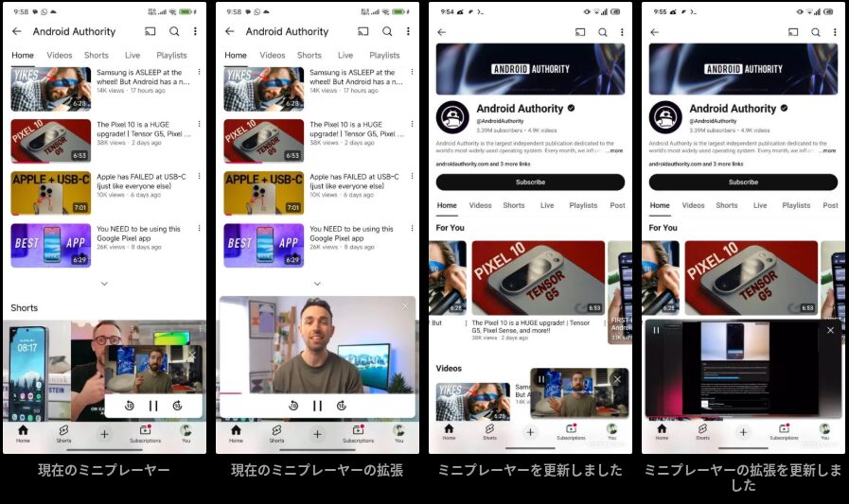The image size is (849, 504).
Task: Skip forward in the second screen expanded miniplayer
Action: 341,406
